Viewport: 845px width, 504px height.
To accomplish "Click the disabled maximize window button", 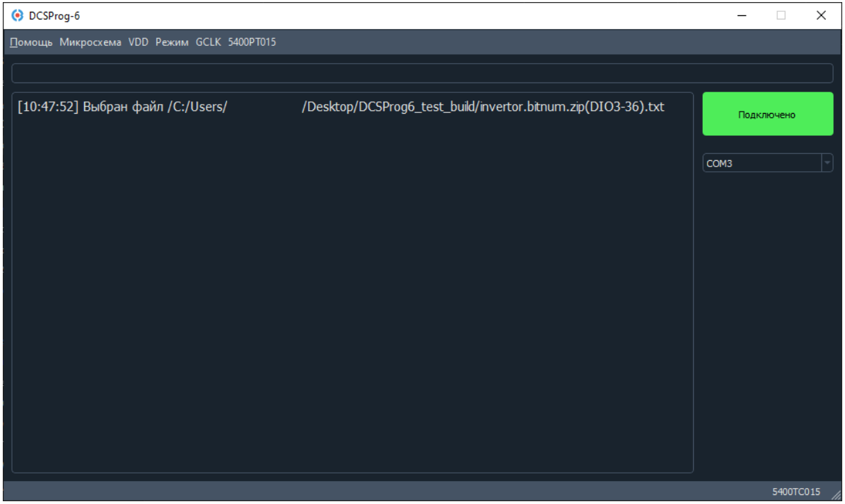I will click(781, 15).
